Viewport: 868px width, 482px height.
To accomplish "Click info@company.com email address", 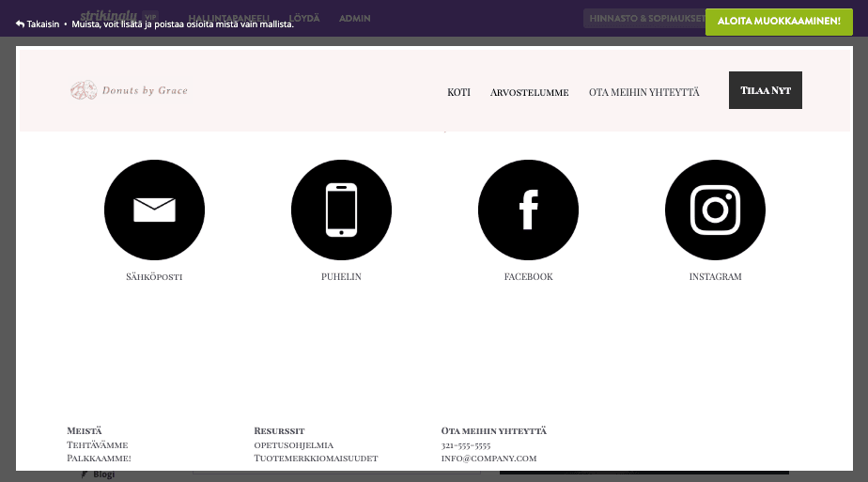I will [488, 459].
